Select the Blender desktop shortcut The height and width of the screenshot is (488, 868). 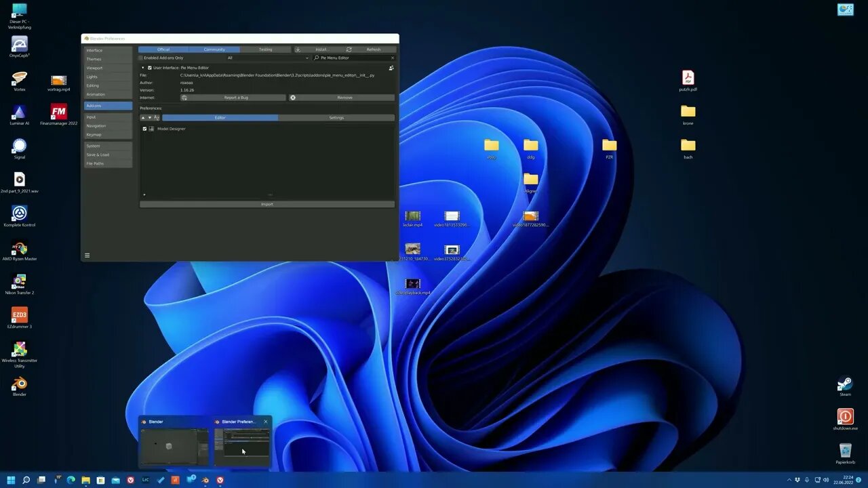pyautogui.click(x=20, y=386)
